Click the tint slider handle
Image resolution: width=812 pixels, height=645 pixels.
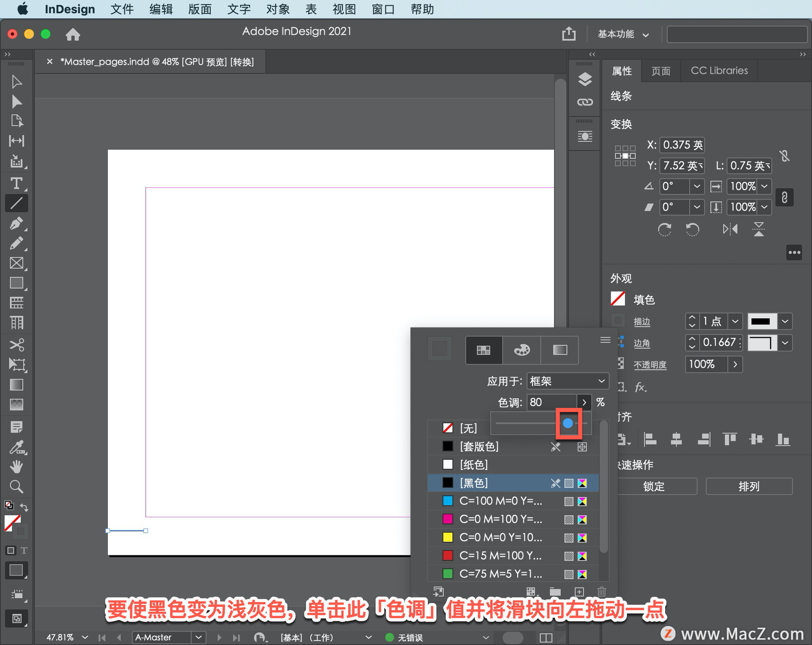[x=568, y=423]
